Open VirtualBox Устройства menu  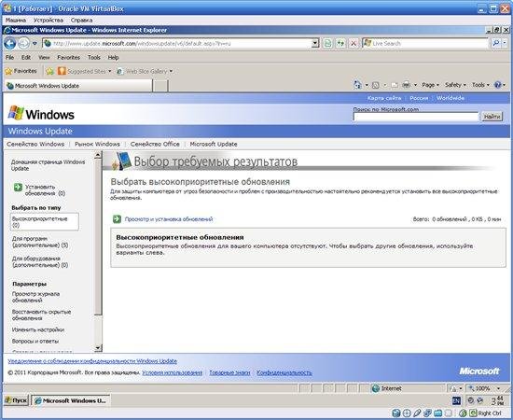pyautogui.click(x=49, y=20)
